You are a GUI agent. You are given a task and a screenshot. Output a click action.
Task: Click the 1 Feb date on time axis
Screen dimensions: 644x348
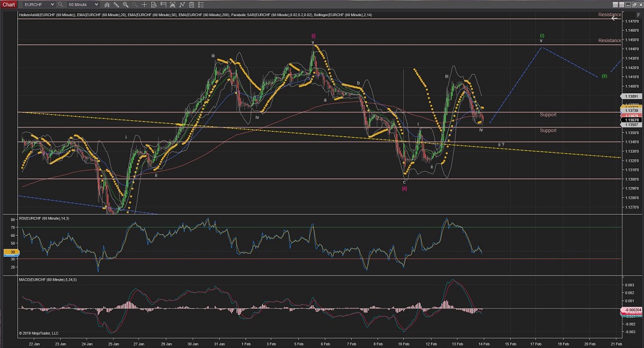pyautogui.click(x=246, y=344)
